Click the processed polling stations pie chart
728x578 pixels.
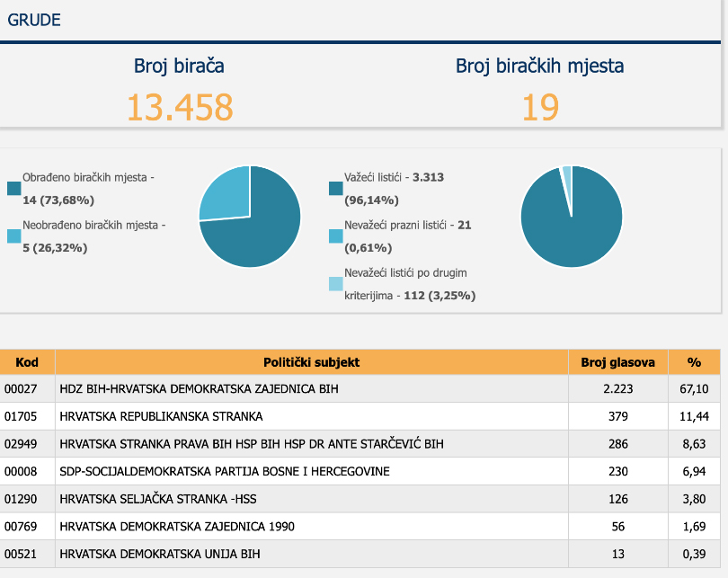pos(250,217)
